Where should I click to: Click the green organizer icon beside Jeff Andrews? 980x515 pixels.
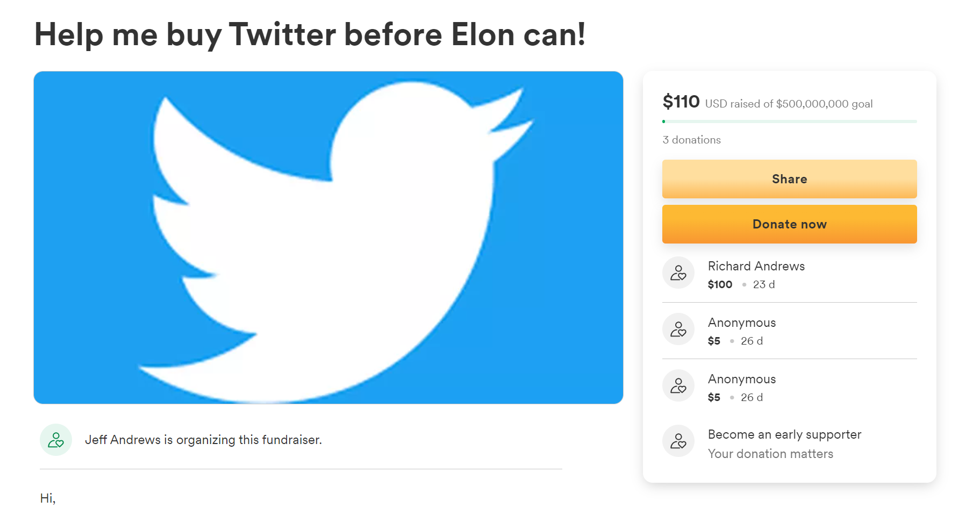[56, 440]
